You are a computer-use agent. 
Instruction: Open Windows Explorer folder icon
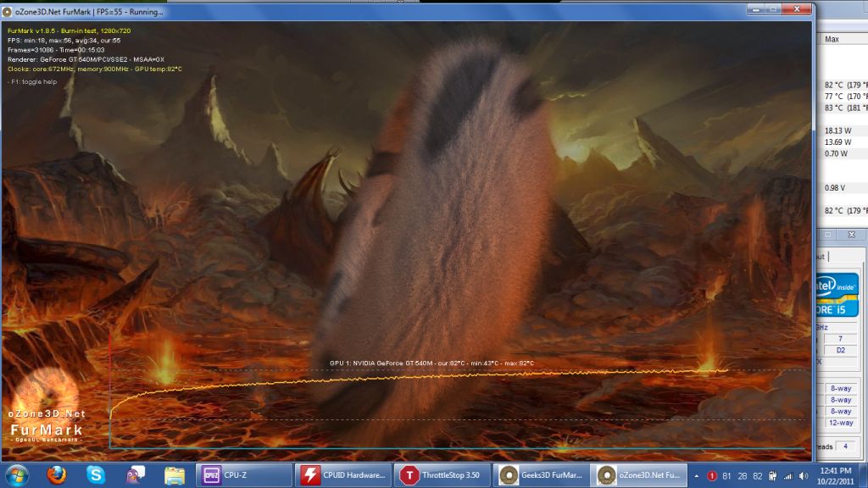[175, 475]
